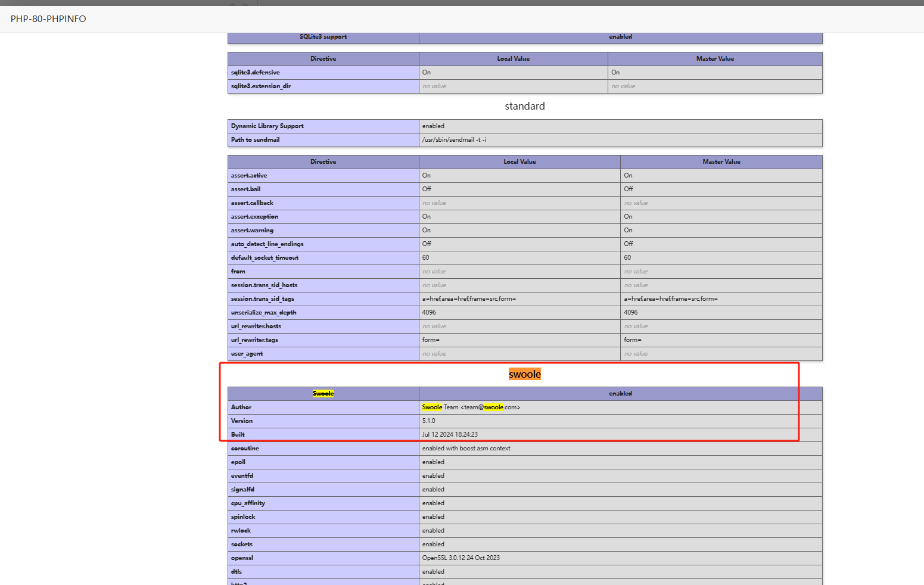This screenshot has width=924, height=585.
Task: Click the openssl row label
Action: pyautogui.click(x=242, y=558)
